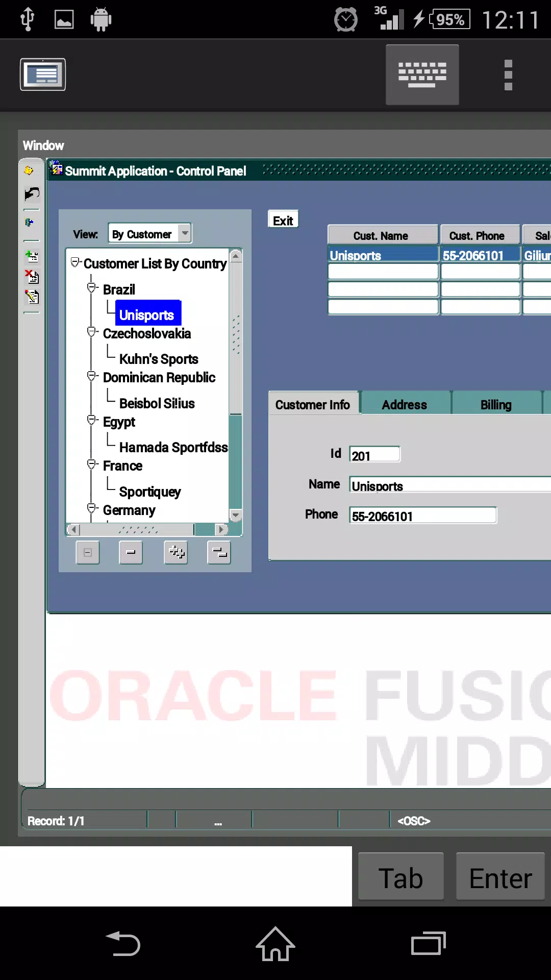Open the overflow menu with three dots
The width and height of the screenshot is (551, 980).
click(508, 75)
